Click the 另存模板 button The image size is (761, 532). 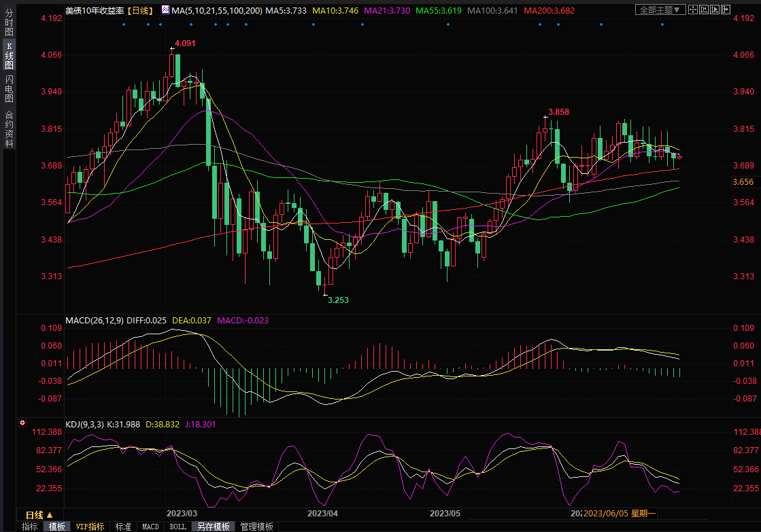click(214, 527)
